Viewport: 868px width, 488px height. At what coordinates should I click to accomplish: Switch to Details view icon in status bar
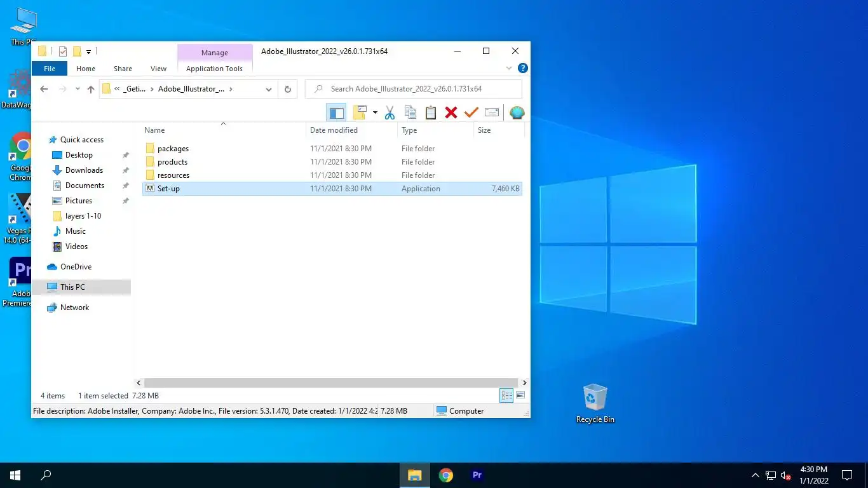click(506, 395)
